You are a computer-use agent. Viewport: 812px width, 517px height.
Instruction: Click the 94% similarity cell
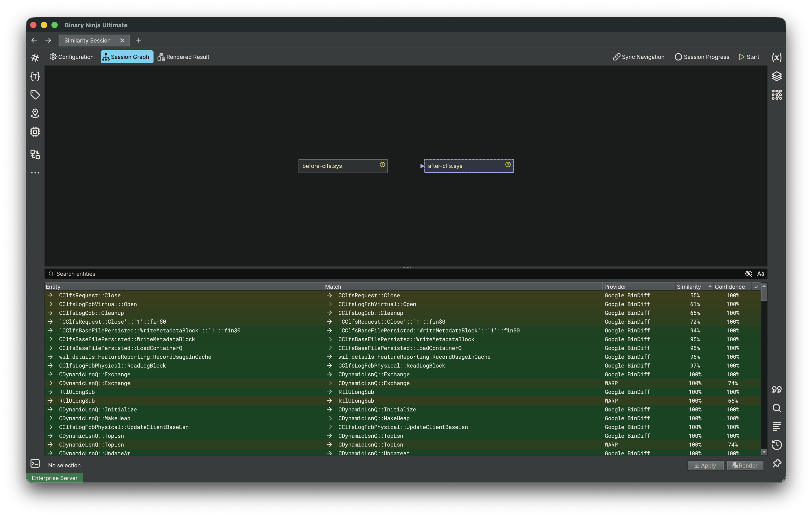pyautogui.click(x=695, y=330)
